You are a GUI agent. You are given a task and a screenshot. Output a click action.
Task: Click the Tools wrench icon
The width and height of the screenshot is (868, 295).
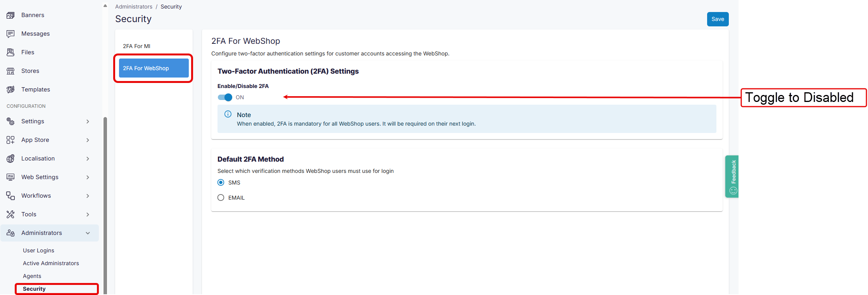[x=10, y=214]
